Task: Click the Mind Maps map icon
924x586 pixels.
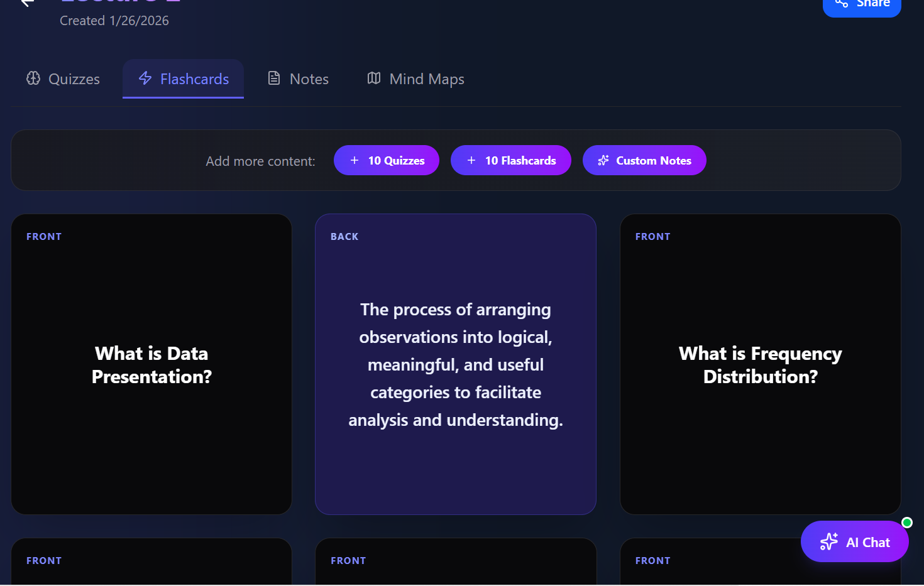Action: [374, 78]
